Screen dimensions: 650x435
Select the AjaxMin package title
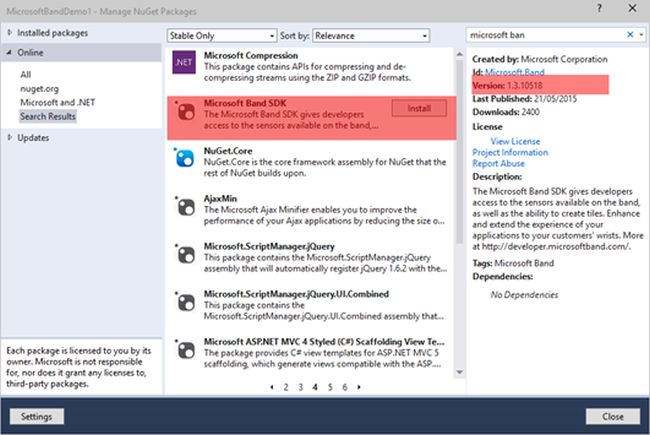(220, 199)
